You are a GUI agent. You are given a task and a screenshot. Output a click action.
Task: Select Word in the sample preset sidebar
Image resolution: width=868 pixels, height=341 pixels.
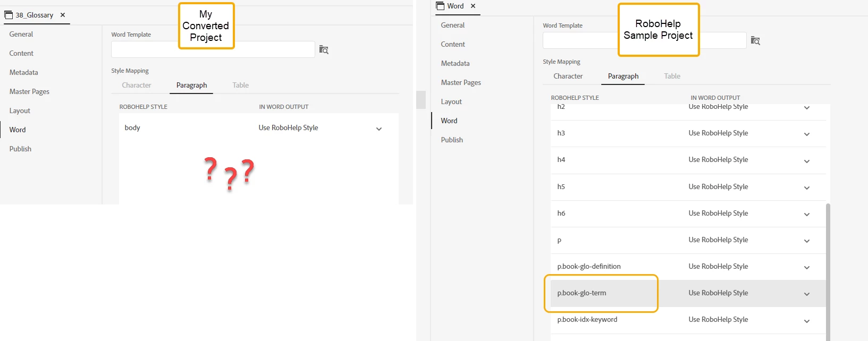click(449, 121)
